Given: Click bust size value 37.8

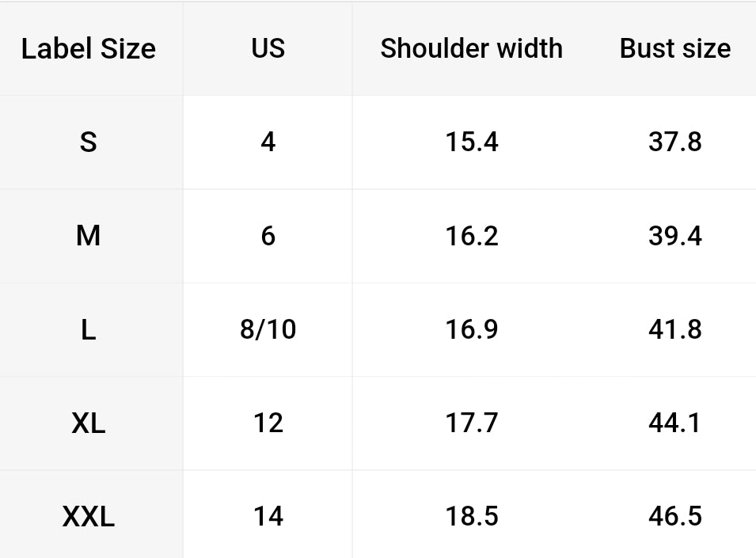Looking at the screenshot, I should 675,142.
